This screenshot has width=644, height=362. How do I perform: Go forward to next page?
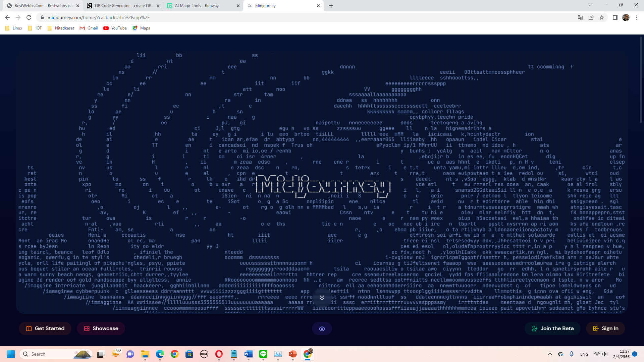pos(18,17)
